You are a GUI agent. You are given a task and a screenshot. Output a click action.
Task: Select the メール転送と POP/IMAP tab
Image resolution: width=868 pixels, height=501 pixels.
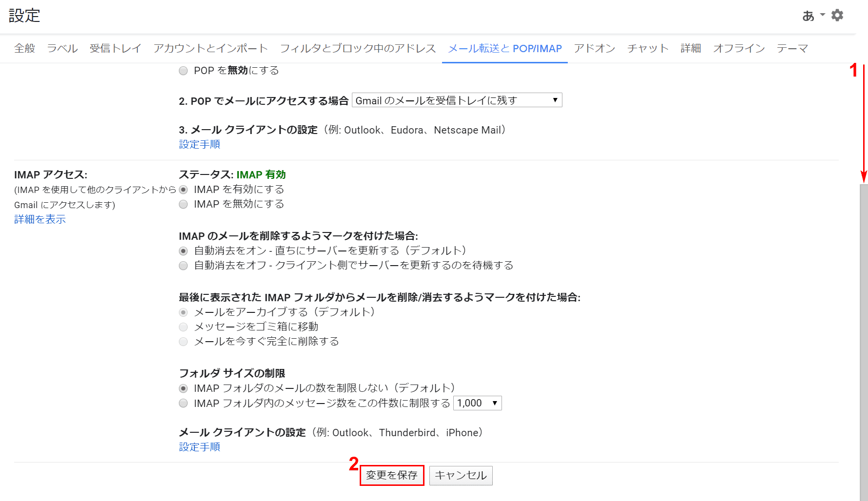[505, 48]
